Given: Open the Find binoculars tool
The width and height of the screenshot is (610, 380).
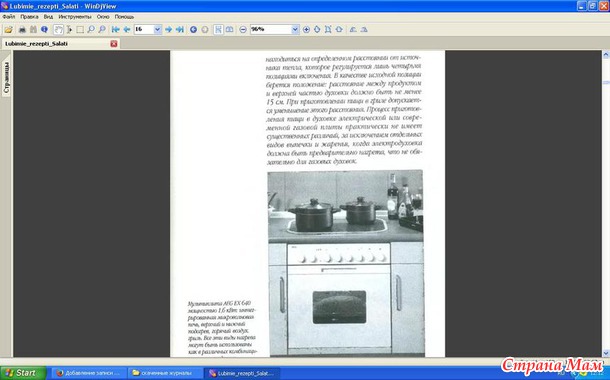Looking at the screenshot, I should [33, 29].
